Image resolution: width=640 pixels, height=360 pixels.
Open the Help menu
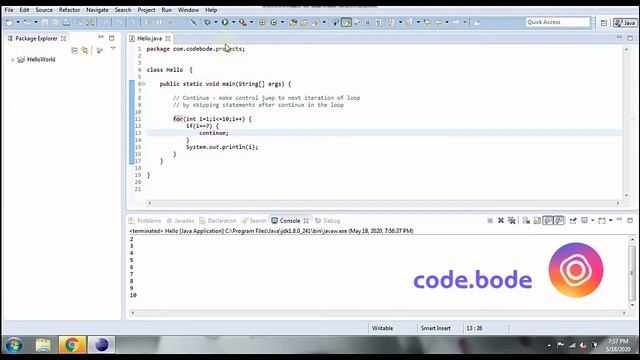[x=211, y=10]
